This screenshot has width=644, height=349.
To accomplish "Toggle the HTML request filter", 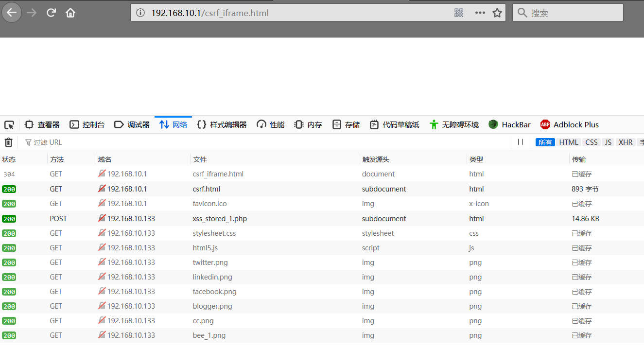I will [568, 142].
